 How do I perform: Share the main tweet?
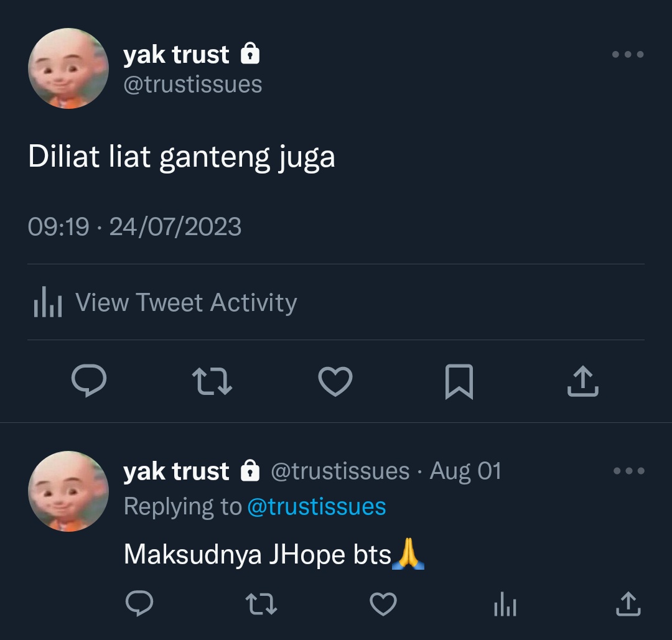[583, 381]
